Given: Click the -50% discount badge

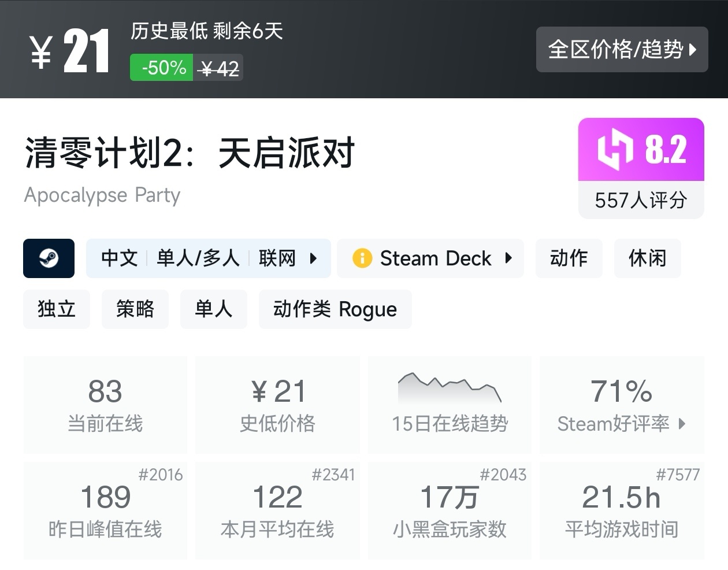Looking at the screenshot, I should coord(161,67).
